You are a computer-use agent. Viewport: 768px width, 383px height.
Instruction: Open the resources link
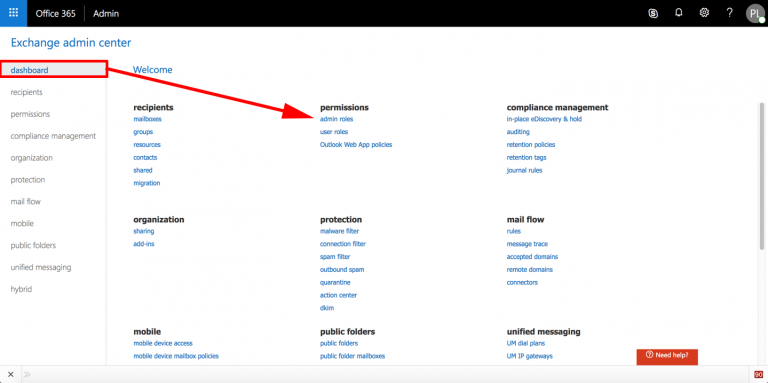[x=147, y=144]
